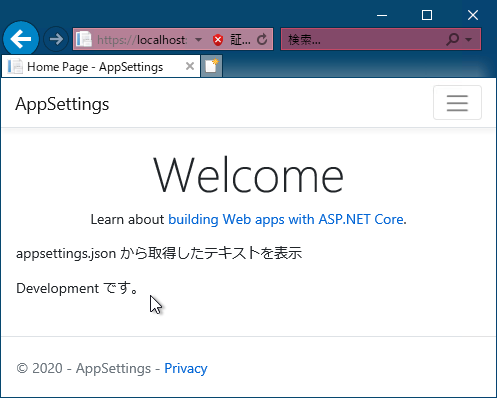Close the browser window
This screenshot has height=398, width=497.
pyautogui.click(x=473, y=15)
